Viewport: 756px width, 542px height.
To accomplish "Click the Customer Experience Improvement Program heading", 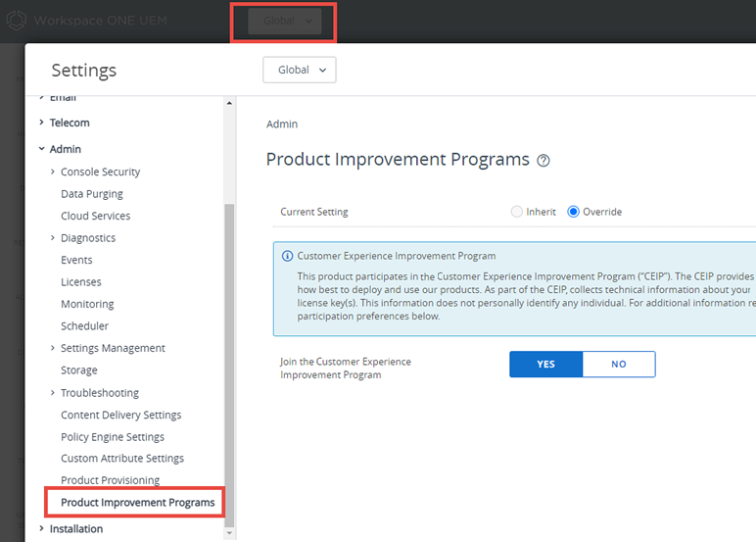I will tap(397, 256).
